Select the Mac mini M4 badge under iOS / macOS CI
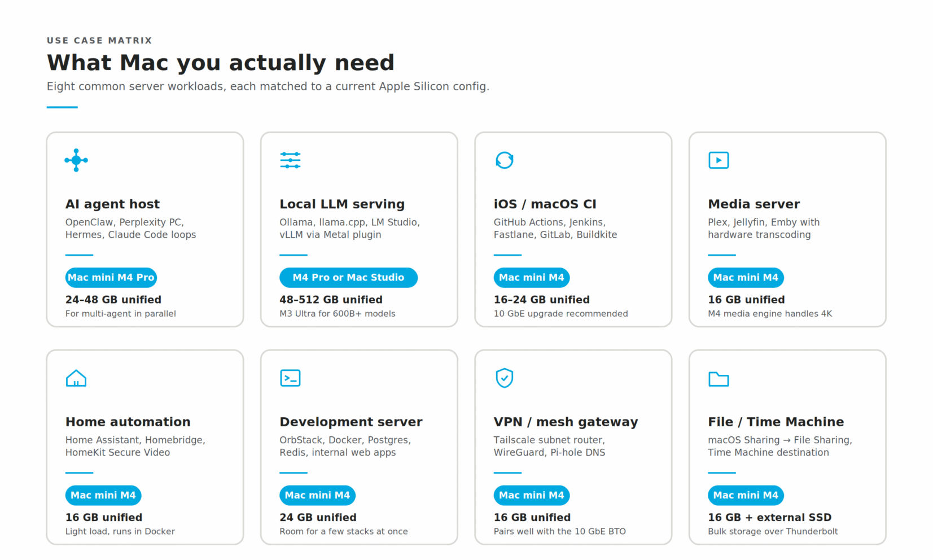The height and width of the screenshot is (560, 933). tap(532, 278)
